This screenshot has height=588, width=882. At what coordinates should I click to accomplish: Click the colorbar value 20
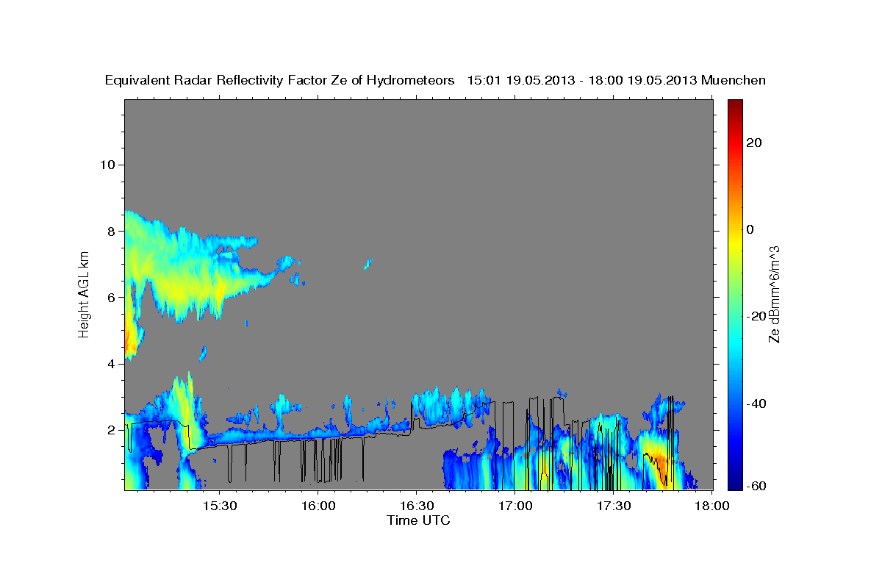pyautogui.click(x=755, y=143)
